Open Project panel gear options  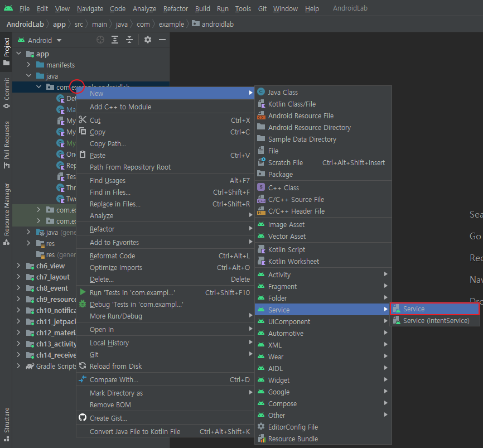[x=148, y=40]
